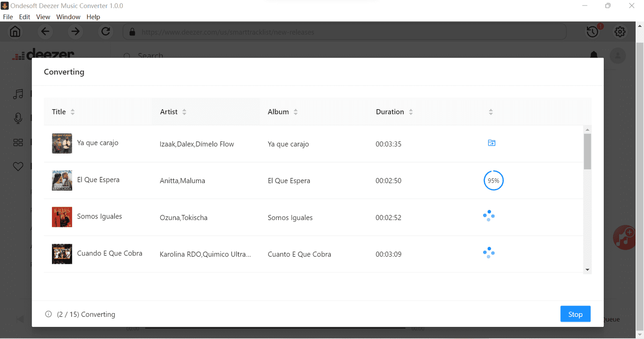644x339 pixels.
Task: Stop the conversion with Stop button
Action: (x=575, y=314)
